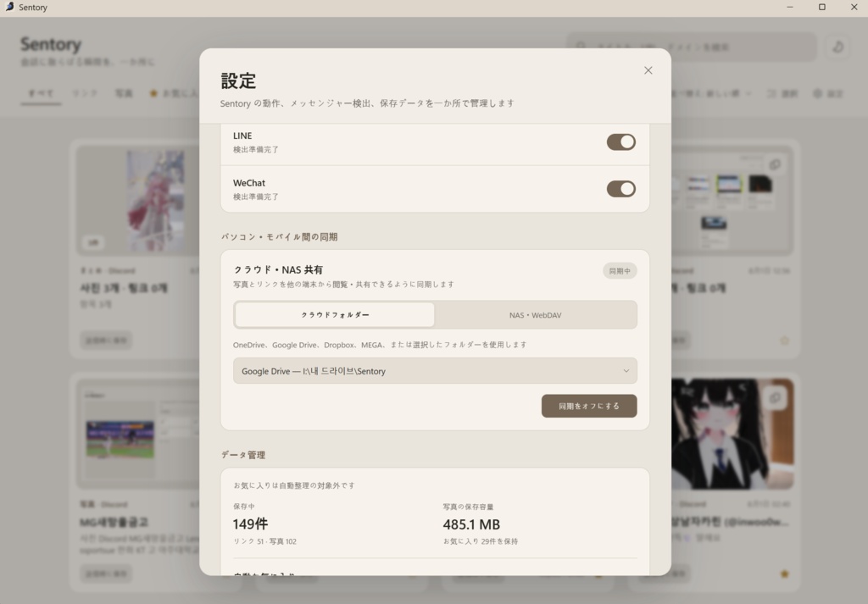Click the magnifier icon inside the search bar
868x604 pixels.
581,47
